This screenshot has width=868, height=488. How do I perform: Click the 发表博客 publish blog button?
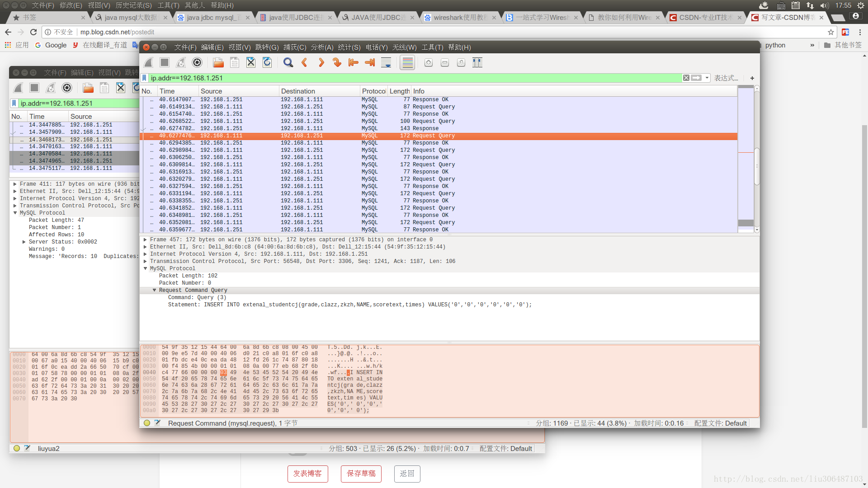(x=307, y=474)
